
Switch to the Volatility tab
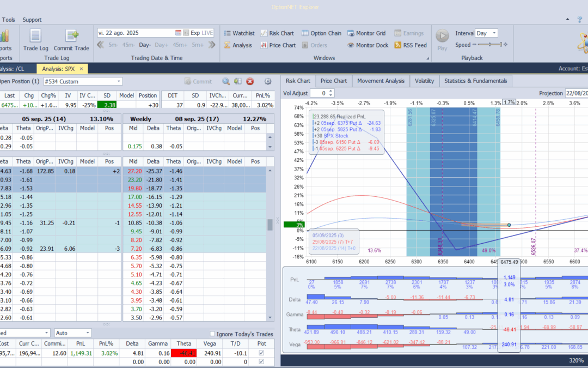click(424, 81)
